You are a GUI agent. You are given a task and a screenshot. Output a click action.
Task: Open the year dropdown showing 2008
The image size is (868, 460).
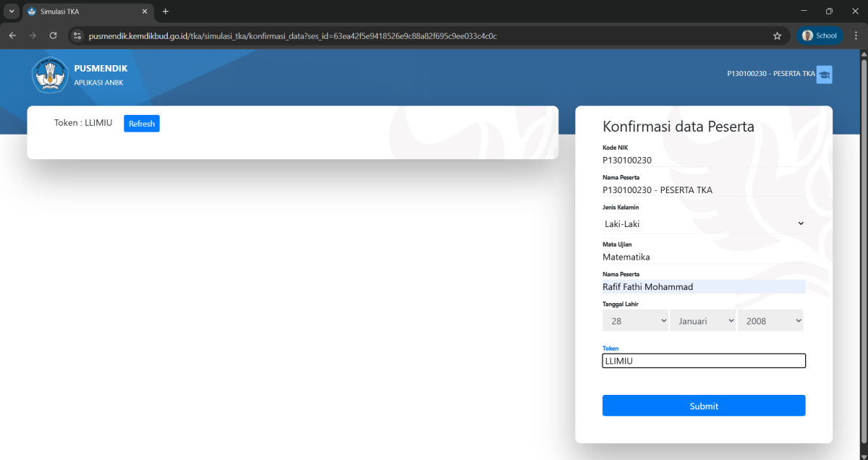[x=770, y=320]
